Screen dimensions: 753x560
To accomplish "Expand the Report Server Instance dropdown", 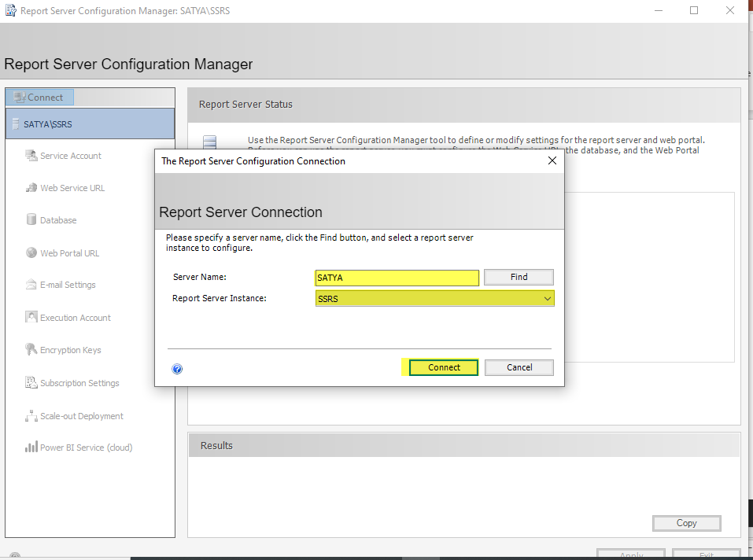I will (x=548, y=299).
